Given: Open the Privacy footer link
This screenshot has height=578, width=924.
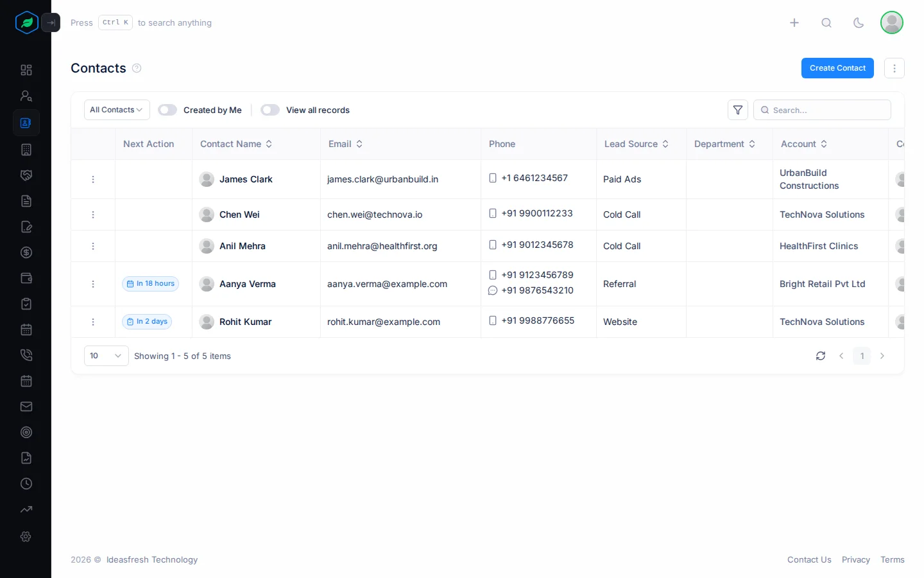Looking at the screenshot, I should [856, 559].
